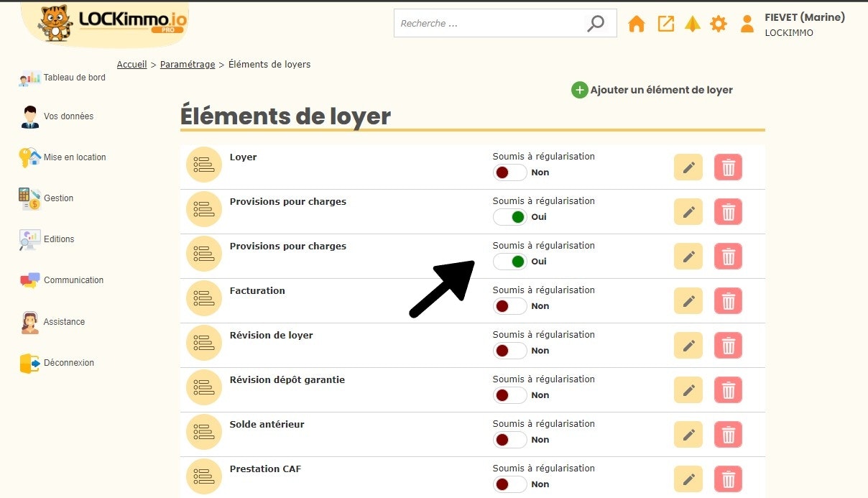
Task: Select Mise en location in the sidebar
Action: [x=63, y=157]
